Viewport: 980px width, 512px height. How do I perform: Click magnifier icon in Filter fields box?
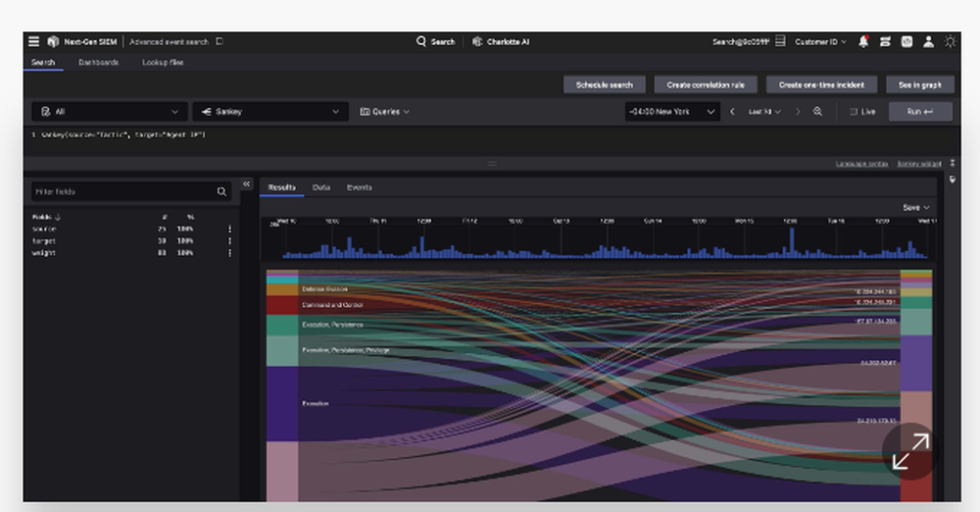tap(221, 191)
